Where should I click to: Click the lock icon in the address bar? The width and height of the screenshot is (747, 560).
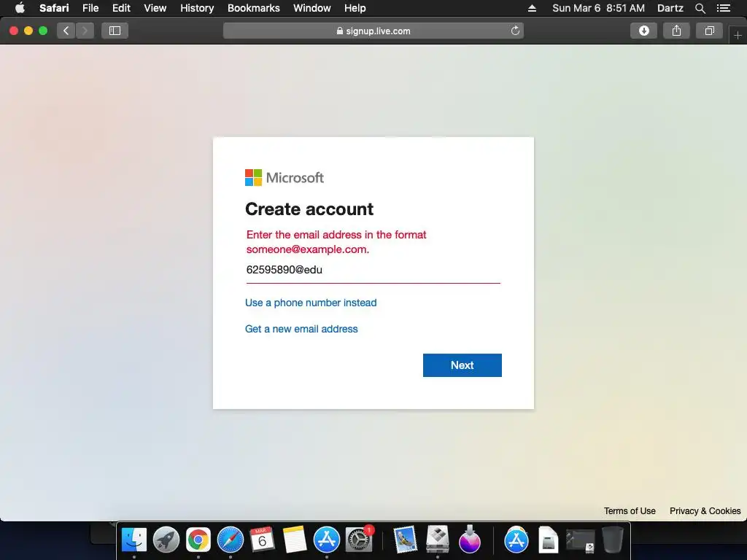point(340,31)
